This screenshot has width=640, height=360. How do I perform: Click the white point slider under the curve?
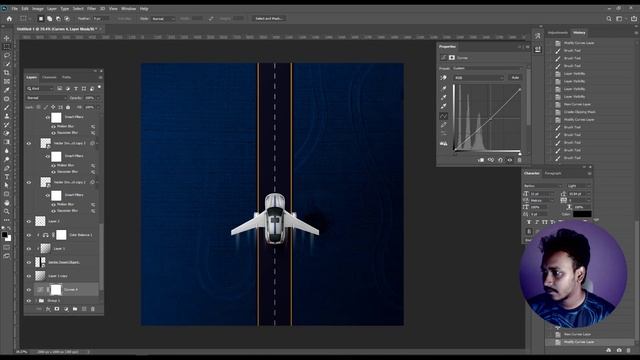coord(520,153)
